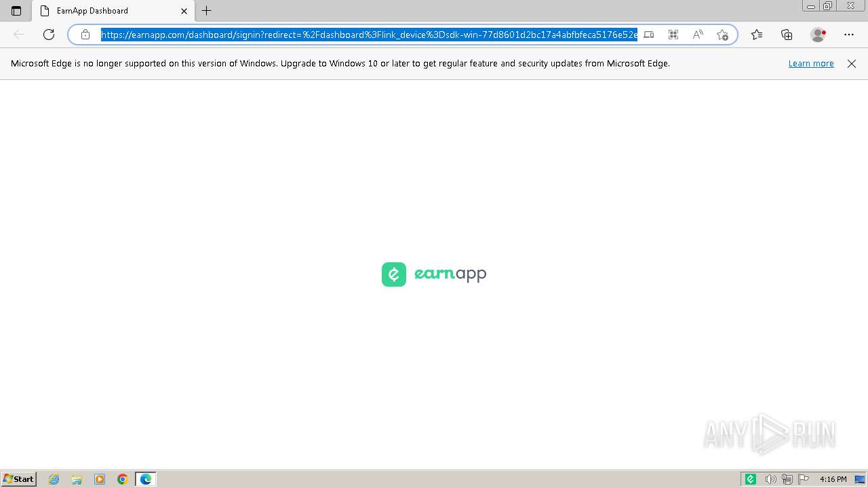Dismiss the Edge unsupported notification bar
The height and width of the screenshot is (488, 868).
point(852,64)
